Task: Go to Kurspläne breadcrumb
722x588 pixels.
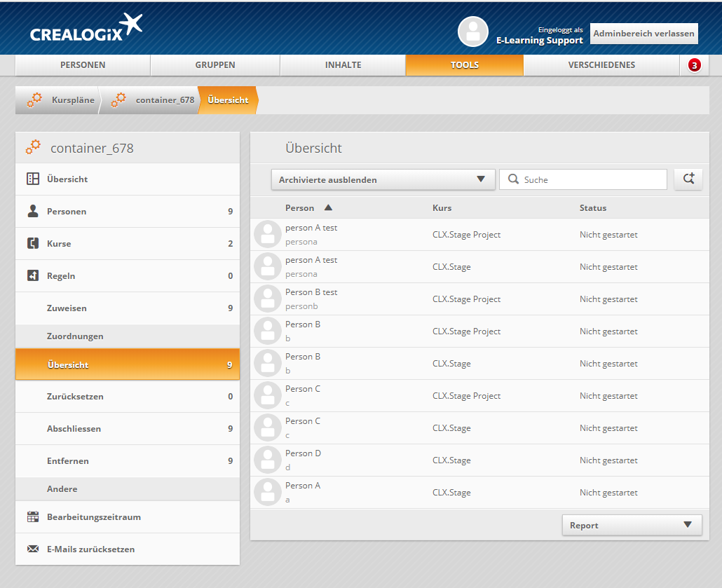Action: pyautogui.click(x=72, y=100)
